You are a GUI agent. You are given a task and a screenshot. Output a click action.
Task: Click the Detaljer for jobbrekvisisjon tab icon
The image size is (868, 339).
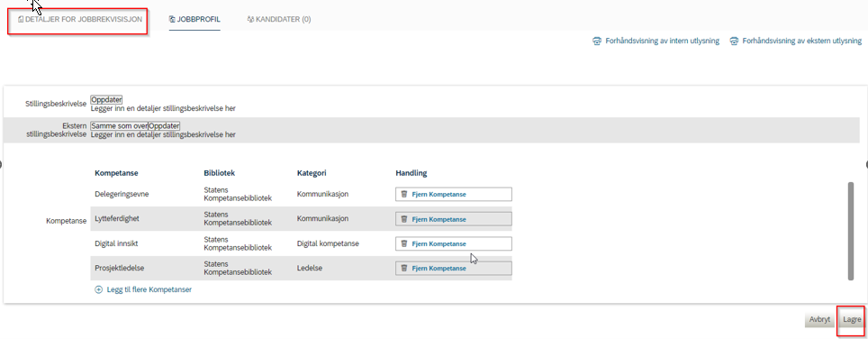click(x=21, y=20)
